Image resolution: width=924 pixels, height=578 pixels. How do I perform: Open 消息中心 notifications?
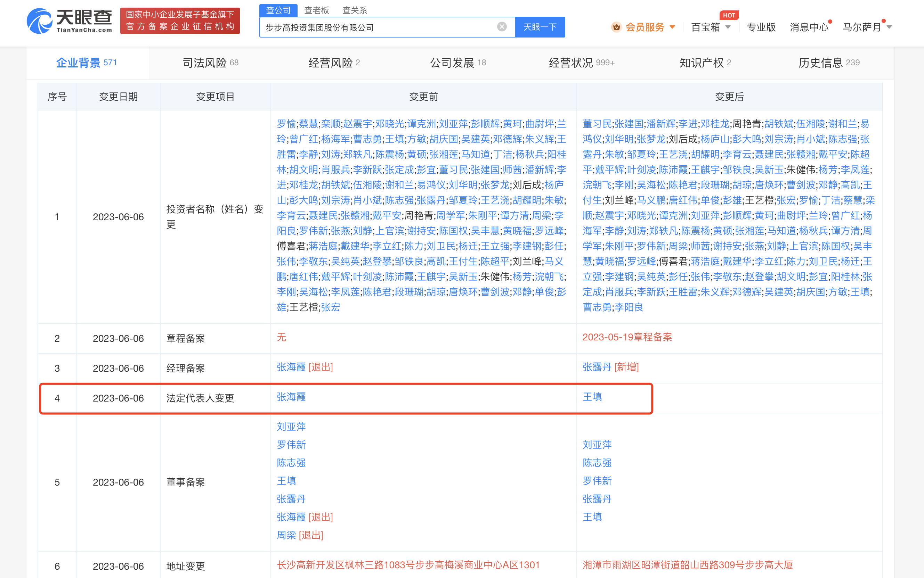[809, 27]
